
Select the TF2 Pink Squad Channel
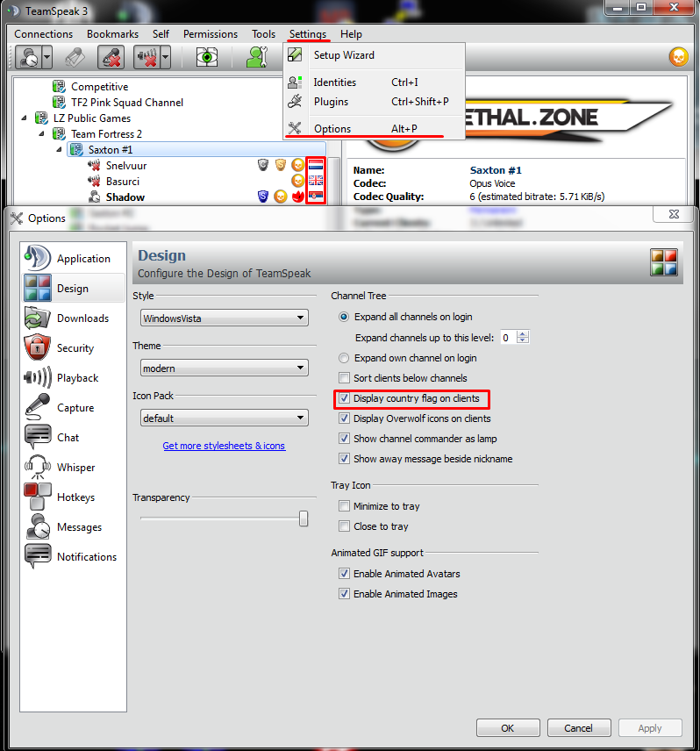pyautogui.click(x=127, y=102)
